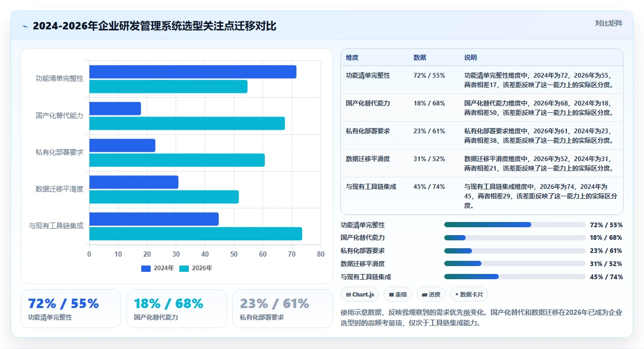Click the 2026年 legend label text
This screenshot has width=644, height=349.
click(202, 268)
